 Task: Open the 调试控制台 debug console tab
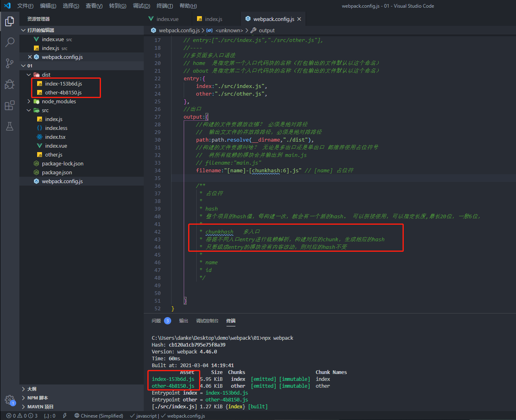pos(207,321)
